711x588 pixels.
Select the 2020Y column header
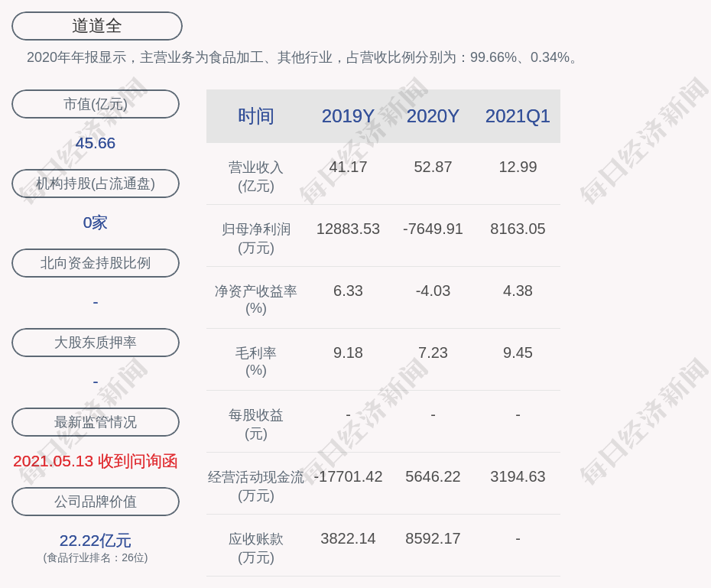click(433, 116)
